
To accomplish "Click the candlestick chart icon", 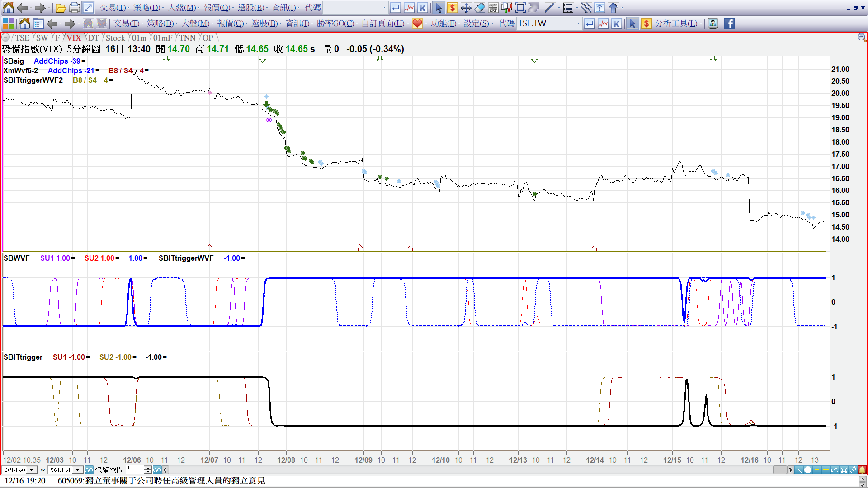I will (x=507, y=8).
